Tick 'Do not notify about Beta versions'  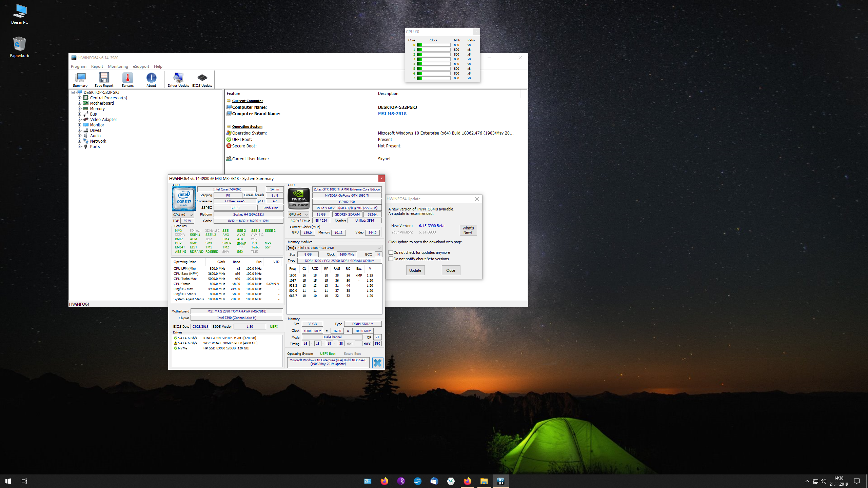pyautogui.click(x=391, y=259)
